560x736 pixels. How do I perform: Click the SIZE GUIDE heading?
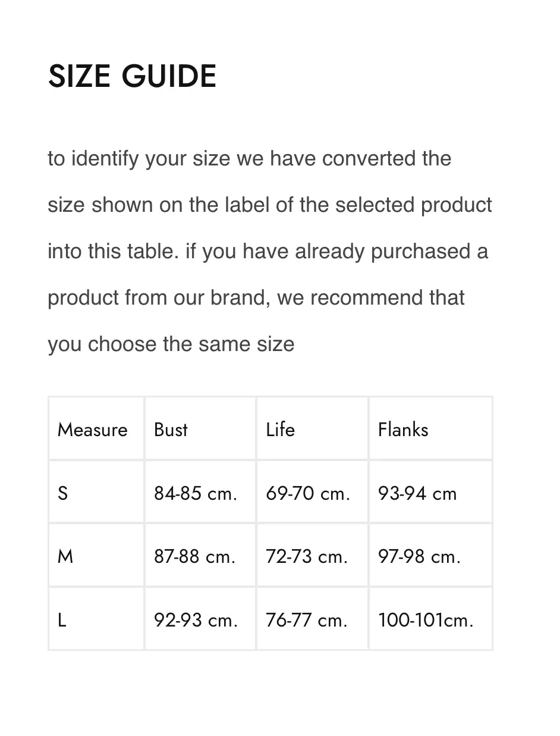click(x=132, y=77)
